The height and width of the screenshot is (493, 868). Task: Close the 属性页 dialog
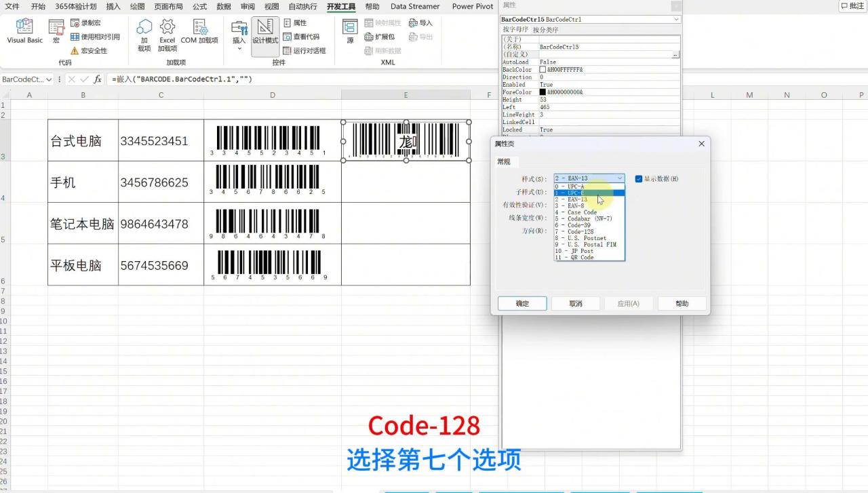701,144
